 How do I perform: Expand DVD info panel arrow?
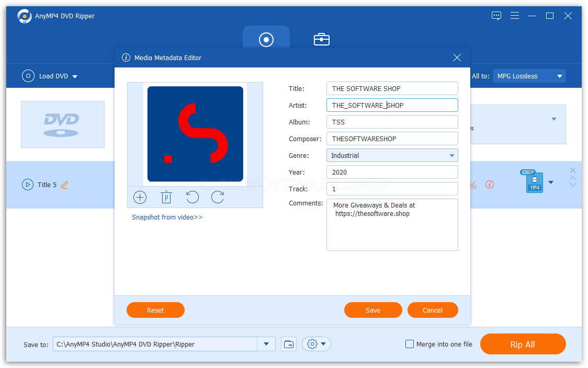(554, 119)
